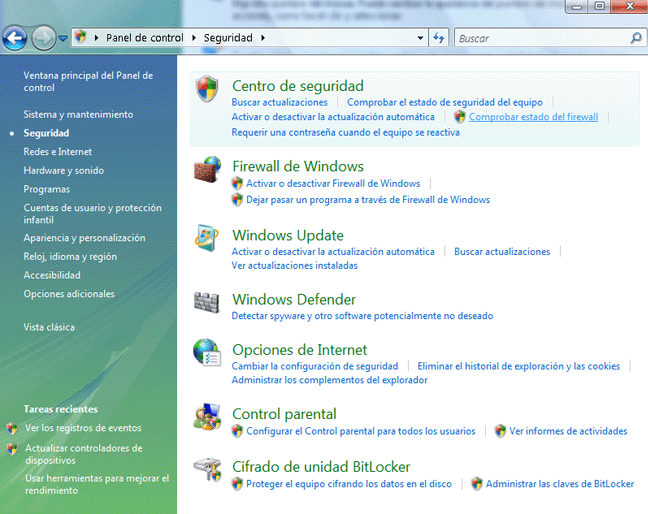
Task: Open the Windows Defender heading
Action: pyautogui.click(x=294, y=300)
